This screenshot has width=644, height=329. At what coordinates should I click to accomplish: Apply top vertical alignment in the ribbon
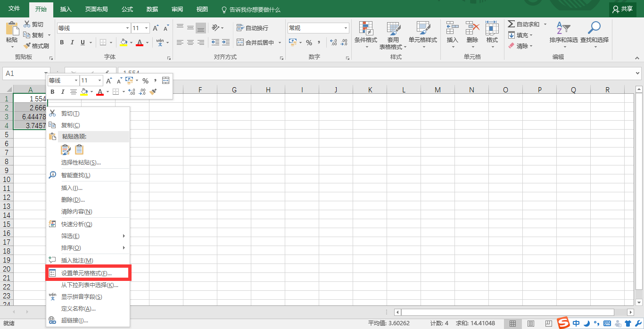pyautogui.click(x=180, y=28)
